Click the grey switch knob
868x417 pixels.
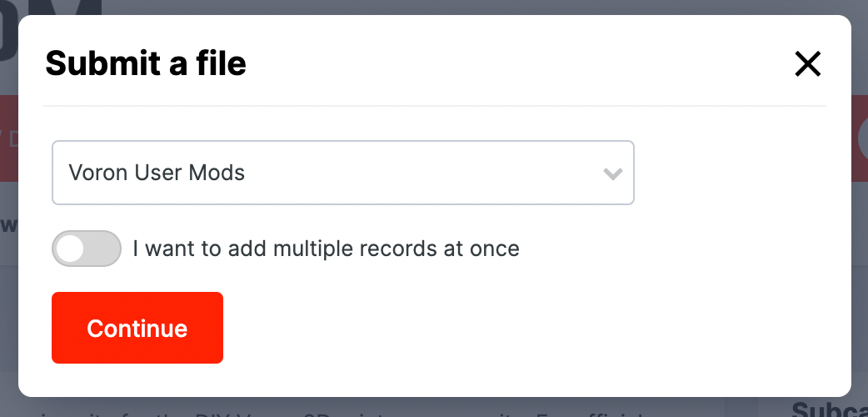click(70, 249)
